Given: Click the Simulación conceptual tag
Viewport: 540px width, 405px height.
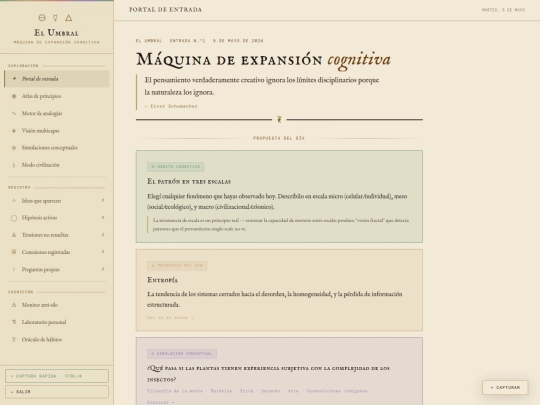Looking at the screenshot, I should point(182,354).
